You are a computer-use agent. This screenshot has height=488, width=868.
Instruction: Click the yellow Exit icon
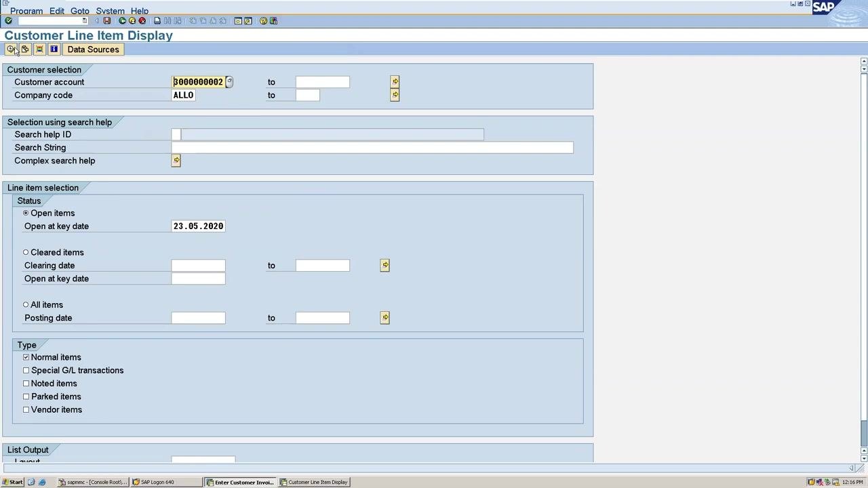(x=132, y=21)
